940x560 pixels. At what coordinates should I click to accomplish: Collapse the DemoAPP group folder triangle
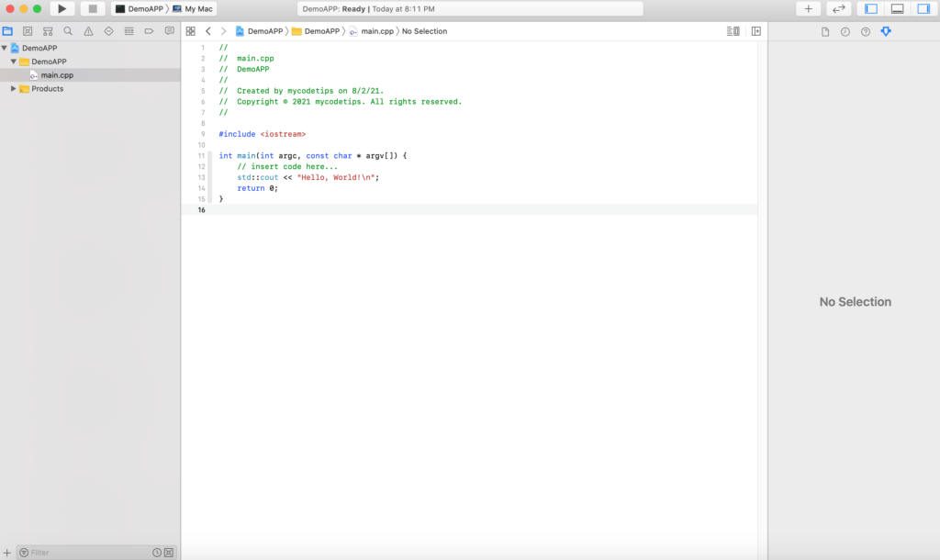[x=13, y=62]
